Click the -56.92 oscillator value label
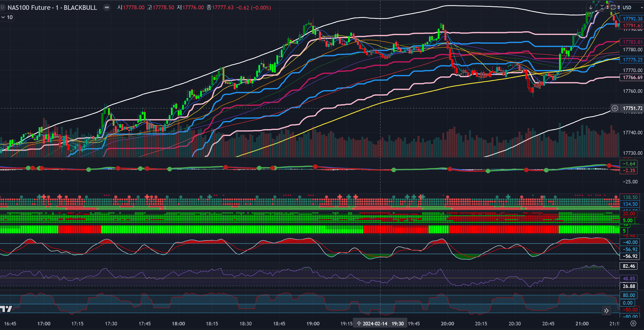The width and height of the screenshot is (644, 330). click(x=630, y=256)
